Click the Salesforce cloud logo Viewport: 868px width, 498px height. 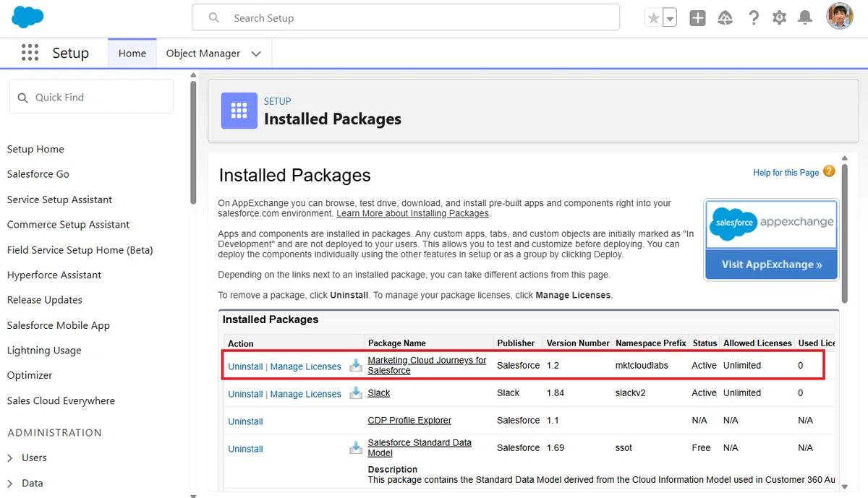(x=27, y=16)
